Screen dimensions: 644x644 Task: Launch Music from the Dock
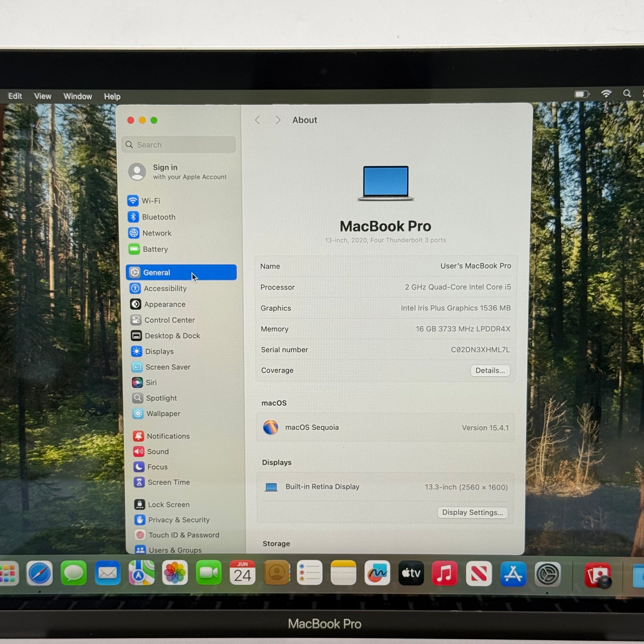point(444,573)
